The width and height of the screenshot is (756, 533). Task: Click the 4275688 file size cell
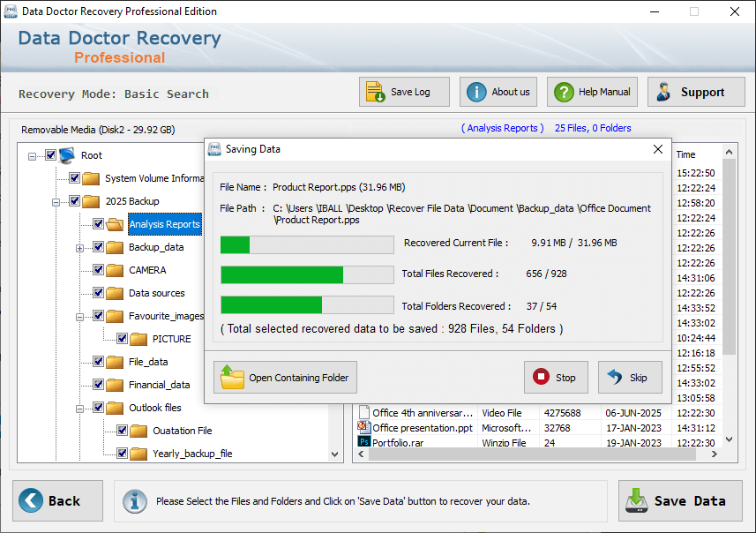[562, 413]
